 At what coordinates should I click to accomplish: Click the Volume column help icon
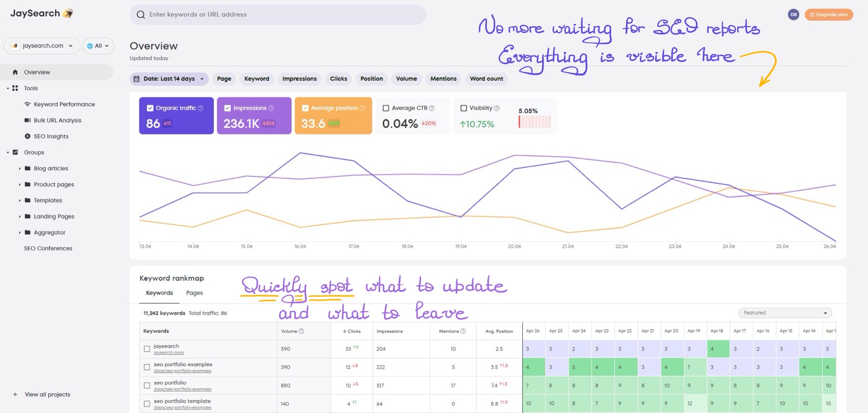(301, 331)
